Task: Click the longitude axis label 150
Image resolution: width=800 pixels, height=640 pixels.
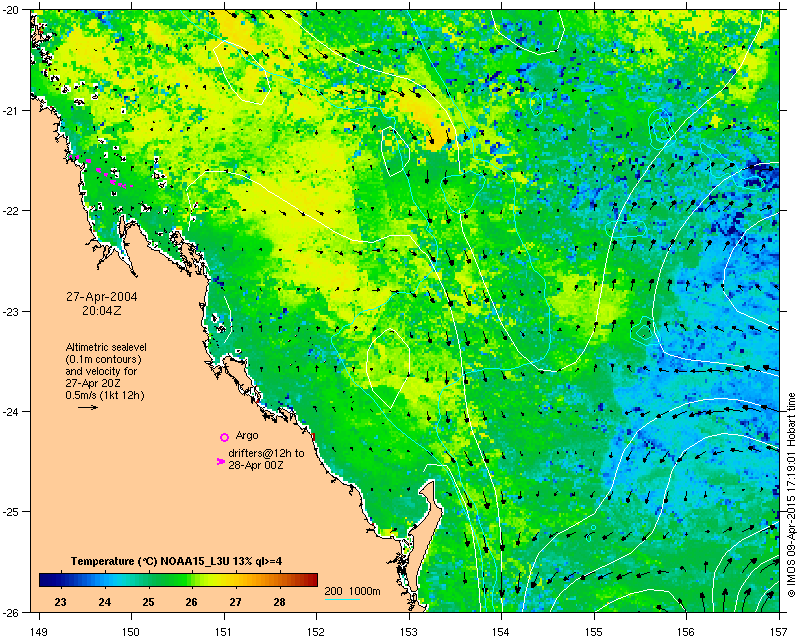Action: pos(131,632)
